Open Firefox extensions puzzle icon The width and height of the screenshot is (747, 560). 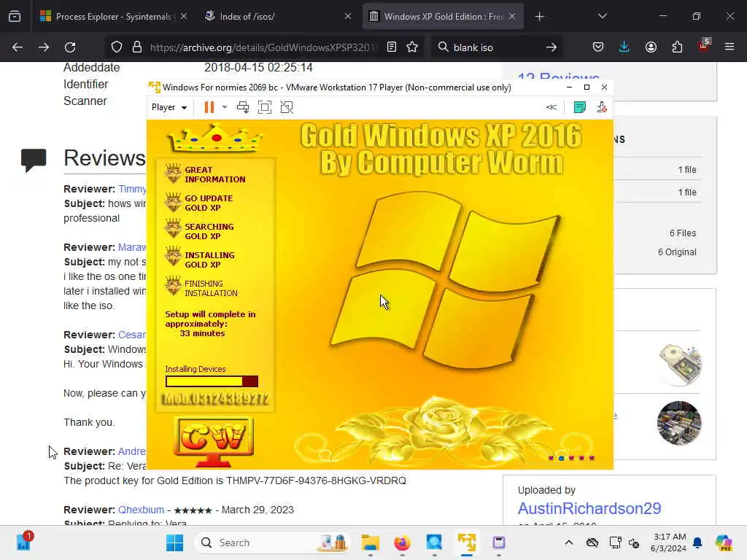[677, 47]
